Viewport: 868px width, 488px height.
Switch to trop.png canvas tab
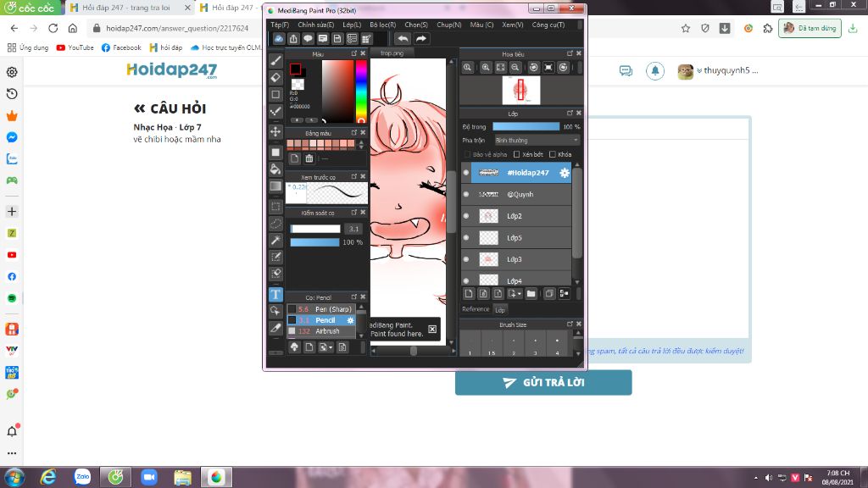[x=392, y=53]
